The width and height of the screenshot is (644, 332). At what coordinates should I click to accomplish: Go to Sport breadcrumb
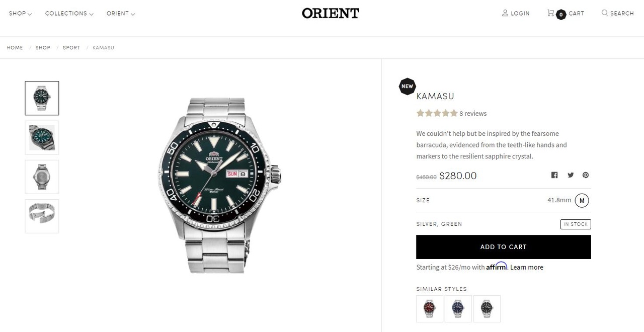[x=71, y=48]
